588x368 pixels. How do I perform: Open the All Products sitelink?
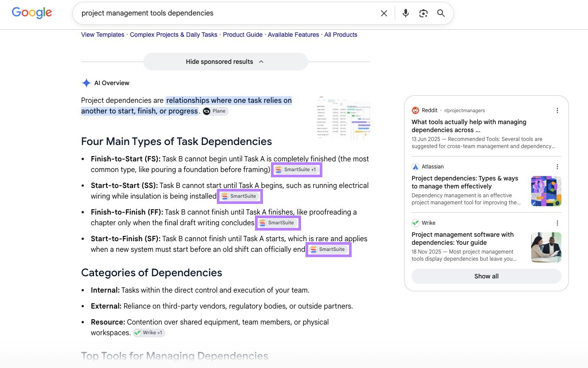(x=341, y=35)
